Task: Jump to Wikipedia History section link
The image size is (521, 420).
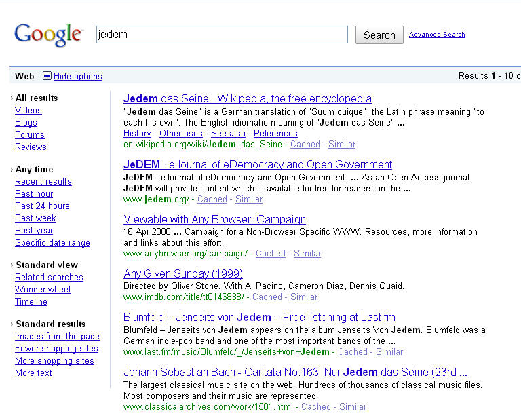Action: (137, 134)
